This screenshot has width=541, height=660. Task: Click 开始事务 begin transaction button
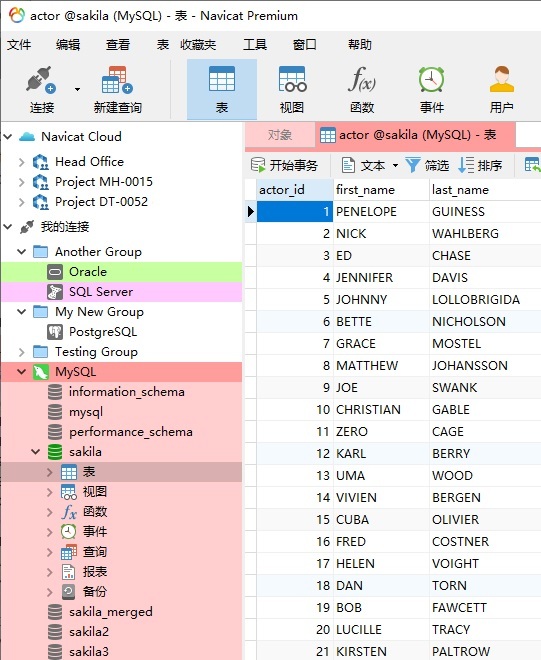pyautogui.click(x=284, y=165)
